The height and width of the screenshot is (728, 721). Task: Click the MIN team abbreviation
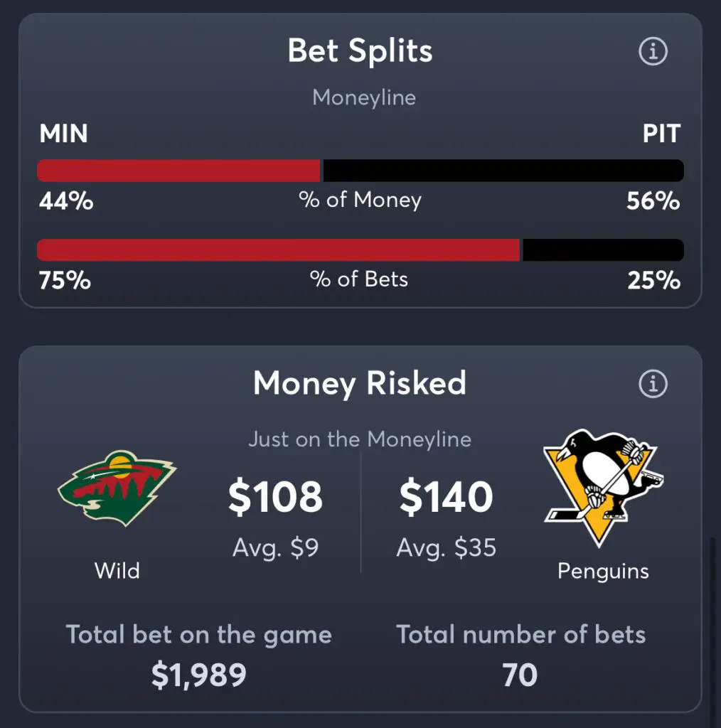coord(63,134)
